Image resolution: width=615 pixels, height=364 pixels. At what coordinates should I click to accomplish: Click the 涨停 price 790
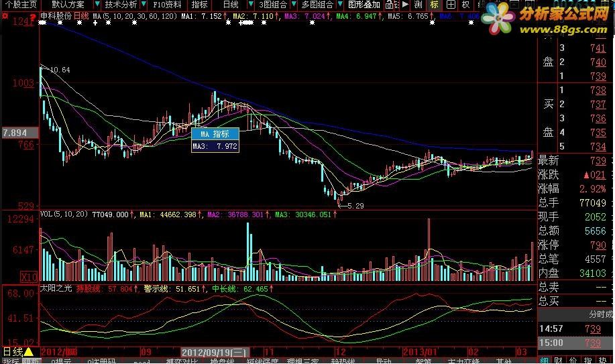coord(598,245)
